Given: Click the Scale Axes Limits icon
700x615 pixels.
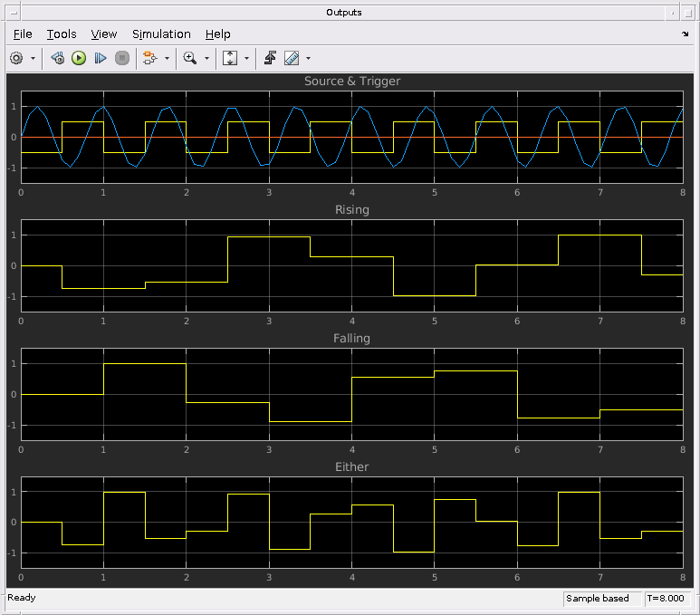Looking at the screenshot, I should [229, 58].
